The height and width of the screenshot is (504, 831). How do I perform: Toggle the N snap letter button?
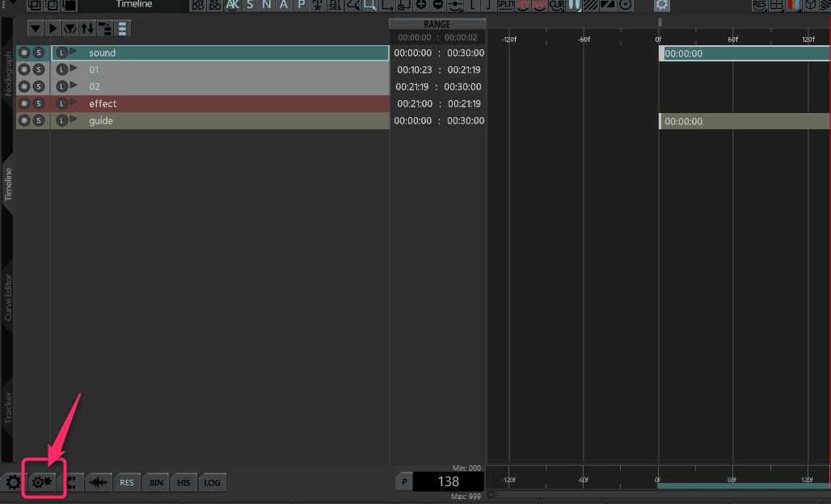(267, 6)
